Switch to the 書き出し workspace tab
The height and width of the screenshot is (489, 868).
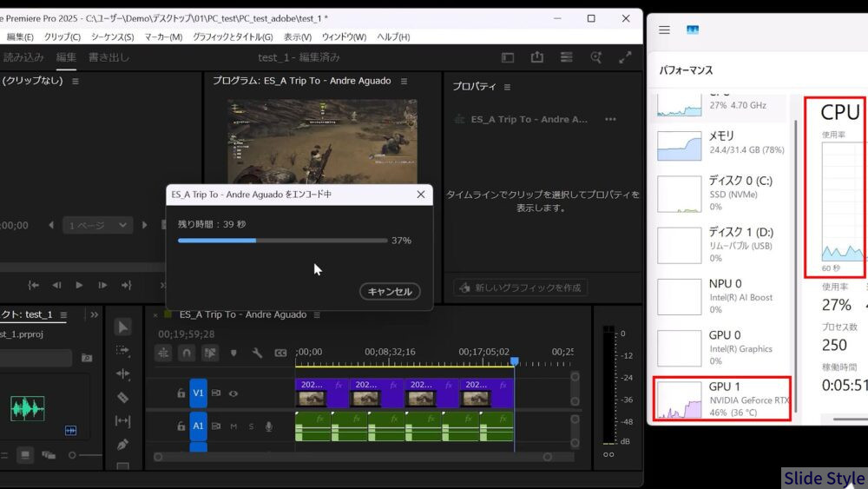point(108,57)
